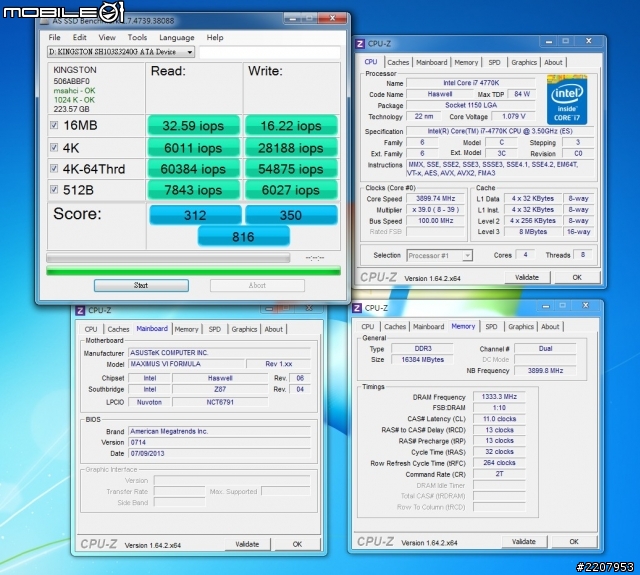Viewport: 640px width, 575px height.
Task: Click Validate in the Memory window
Action: point(524,542)
